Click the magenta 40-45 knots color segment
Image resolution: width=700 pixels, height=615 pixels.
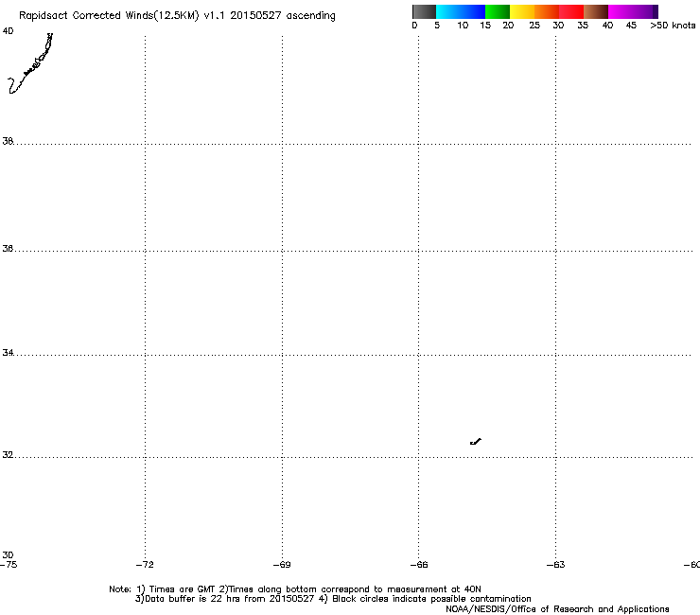(621, 11)
